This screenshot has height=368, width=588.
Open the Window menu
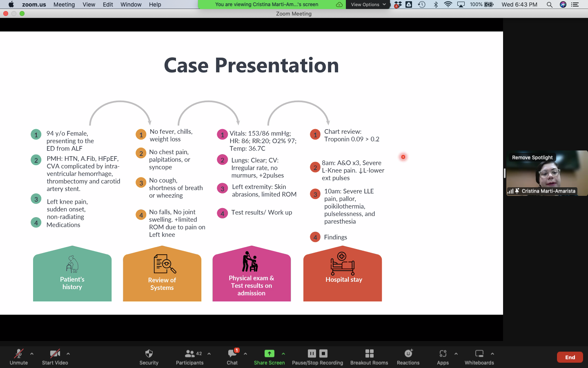[131, 4]
